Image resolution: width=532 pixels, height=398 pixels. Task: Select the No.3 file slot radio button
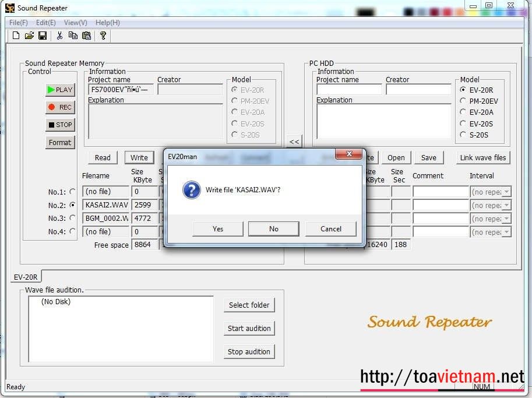pyautogui.click(x=72, y=218)
